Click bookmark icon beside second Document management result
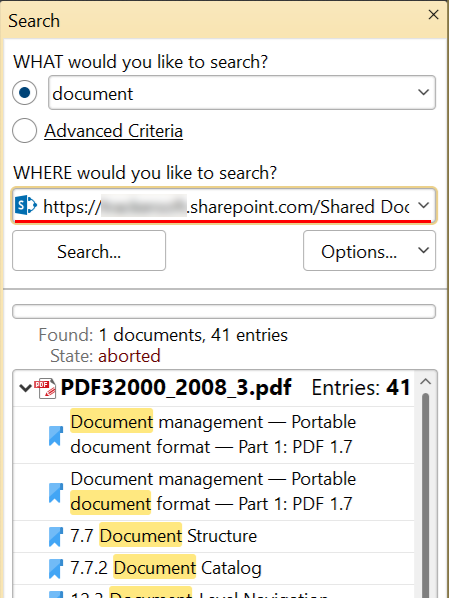 (x=56, y=492)
